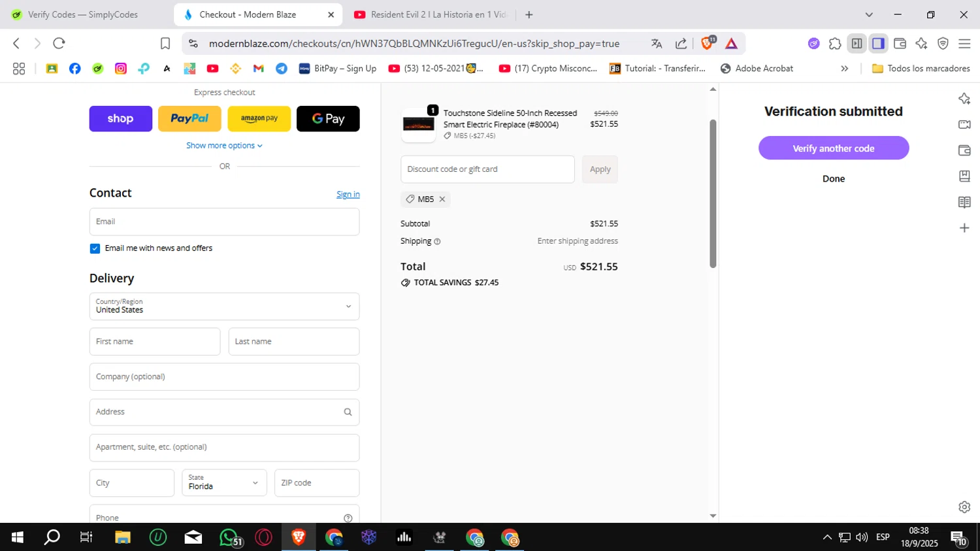Open WhatsApp from taskbar
980x551 pixels.
pyautogui.click(x=229, y=537)
